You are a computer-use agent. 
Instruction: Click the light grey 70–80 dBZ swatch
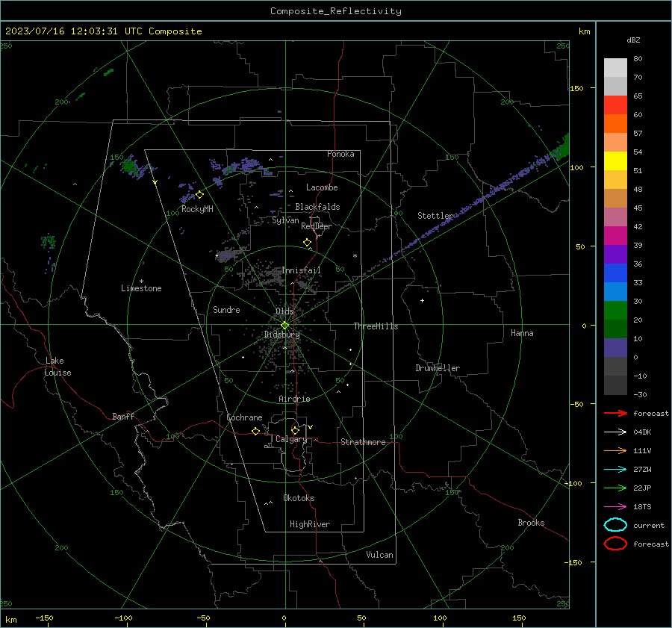[x=615, y=67]
